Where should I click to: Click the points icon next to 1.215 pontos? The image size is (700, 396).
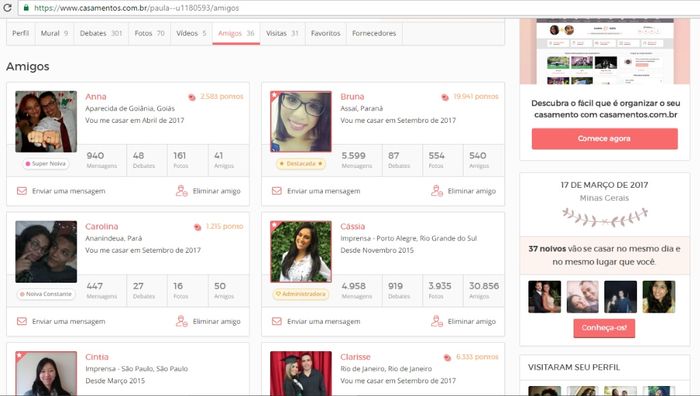coord(197,227)
